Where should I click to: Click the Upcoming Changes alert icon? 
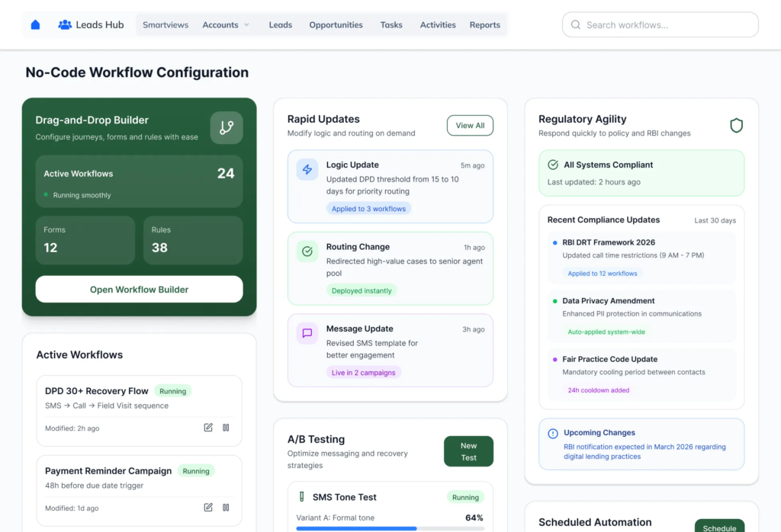point(553,434)
